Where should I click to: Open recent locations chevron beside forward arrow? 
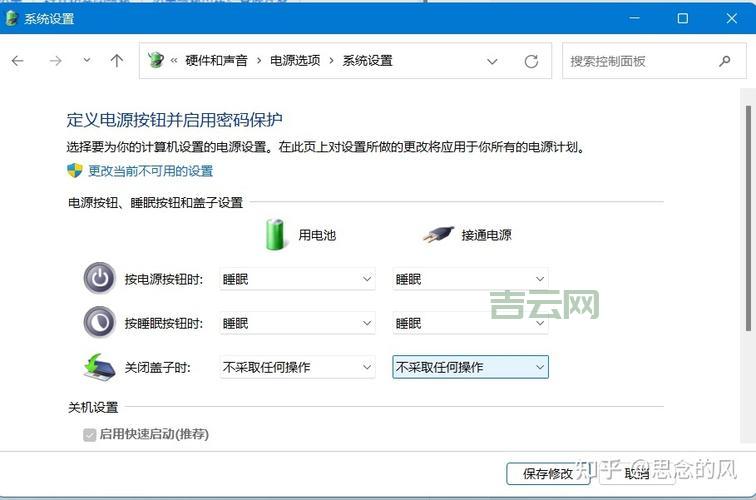(x=87, y=60)
